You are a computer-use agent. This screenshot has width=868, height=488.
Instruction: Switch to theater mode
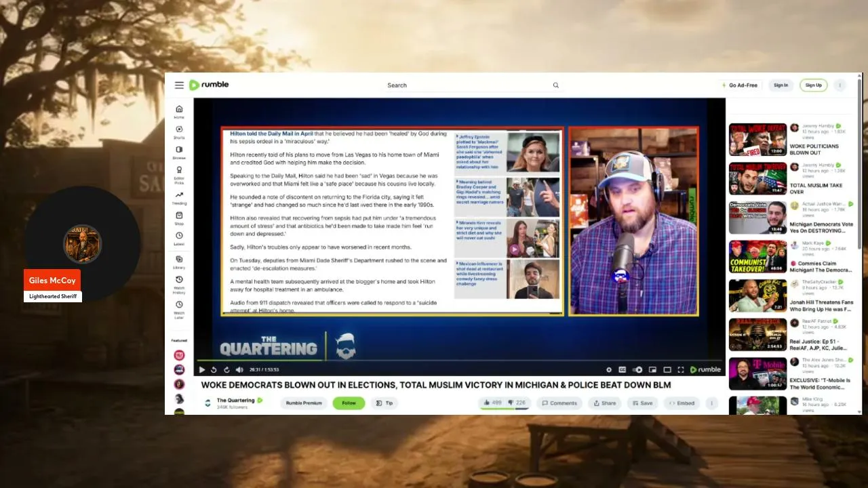click(667, 369)
